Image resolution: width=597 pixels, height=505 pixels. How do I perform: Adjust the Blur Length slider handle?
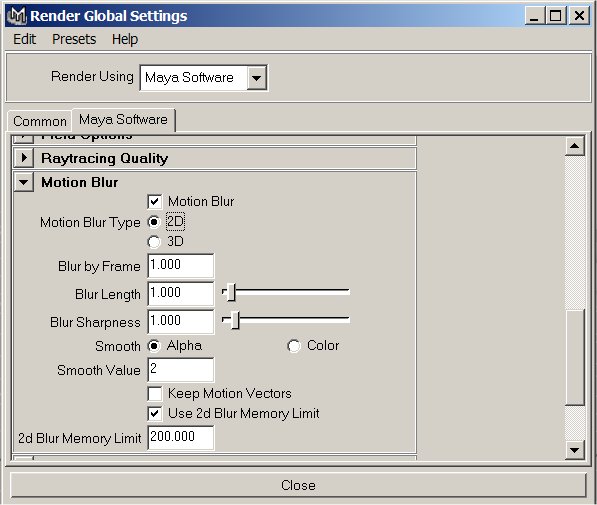pos(231,292)
